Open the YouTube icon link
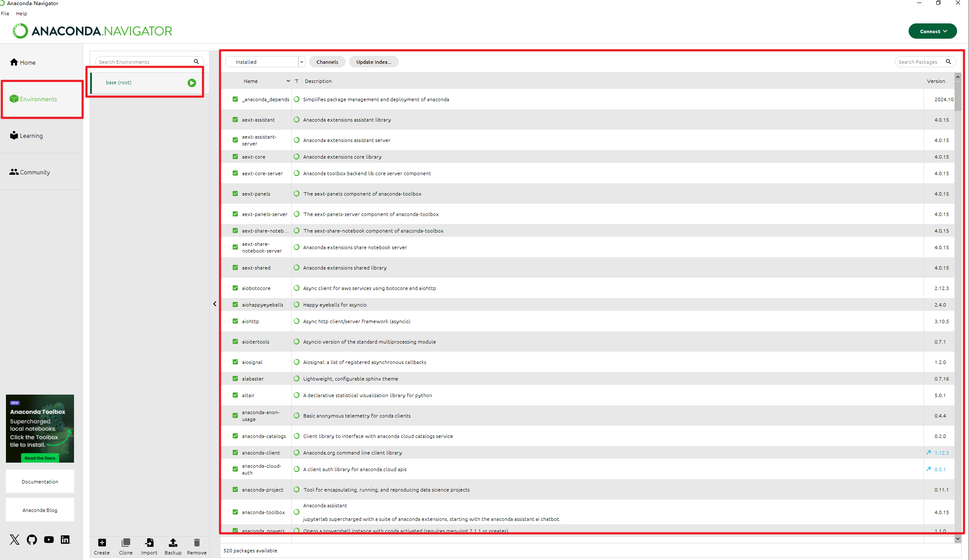This screenshot has width=969, height=560. pos(49,540)
